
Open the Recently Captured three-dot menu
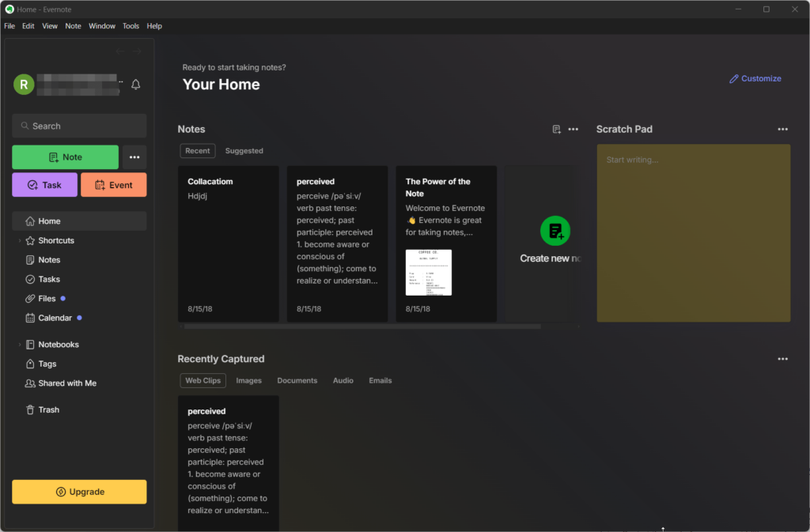(x=782, y=359)
